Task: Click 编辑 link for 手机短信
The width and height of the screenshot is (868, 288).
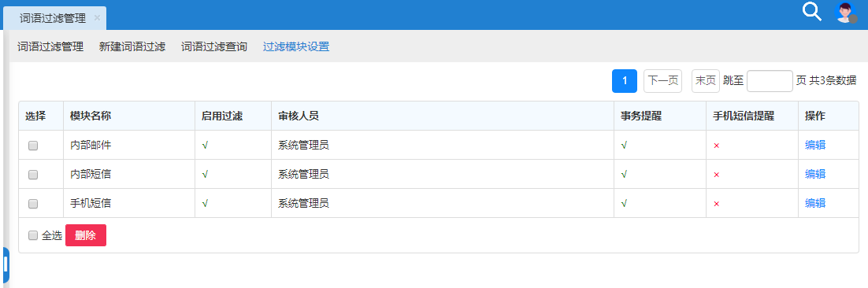Action: click(x=815, y=203)
